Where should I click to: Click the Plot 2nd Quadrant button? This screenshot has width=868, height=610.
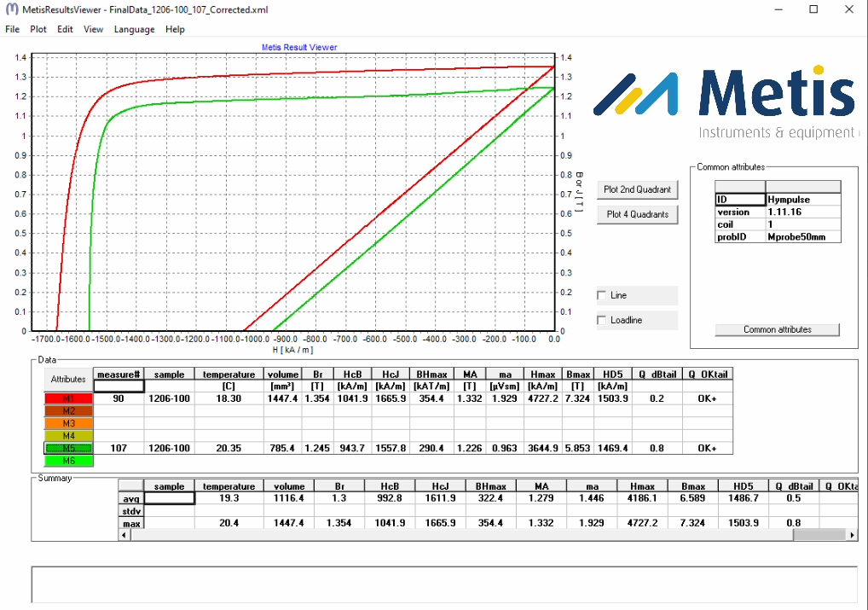click(x=637, y=189)
